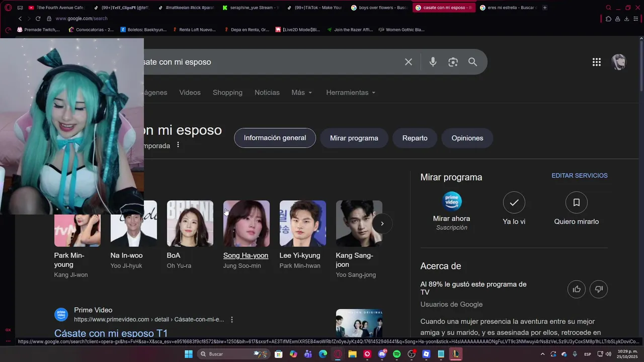Open the Join the Razer Affi... bookmark
This screenshot has height=362, width=644.
[350, 30]
